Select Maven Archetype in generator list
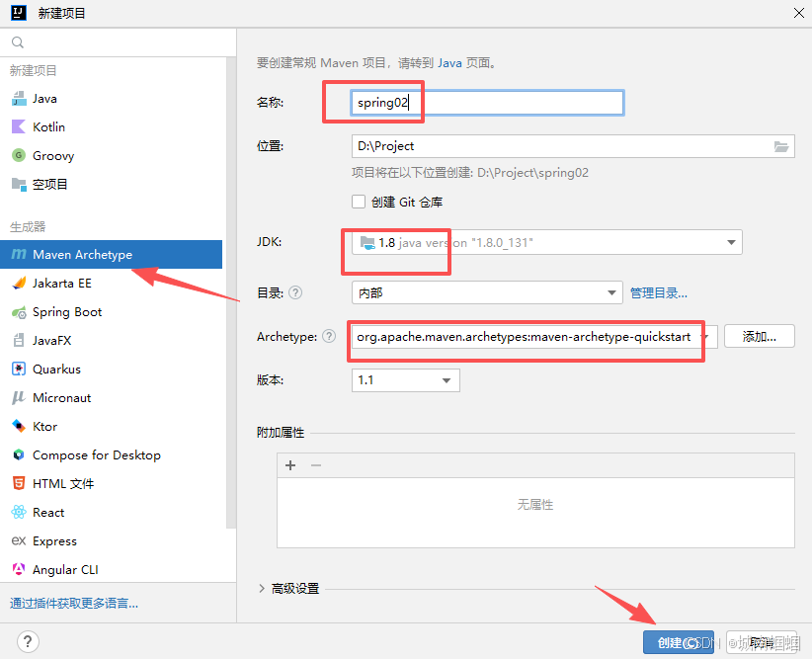The height and width of the screenshot is (659, 812). (x=82, y=255)
